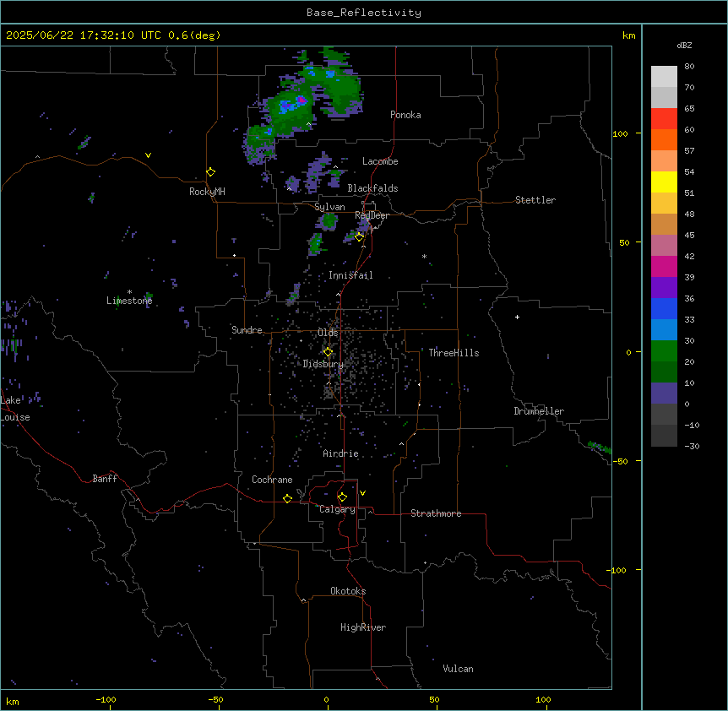Select the Blackfalds label
Viewport: 728px width, 711px height.
point(372,188)
